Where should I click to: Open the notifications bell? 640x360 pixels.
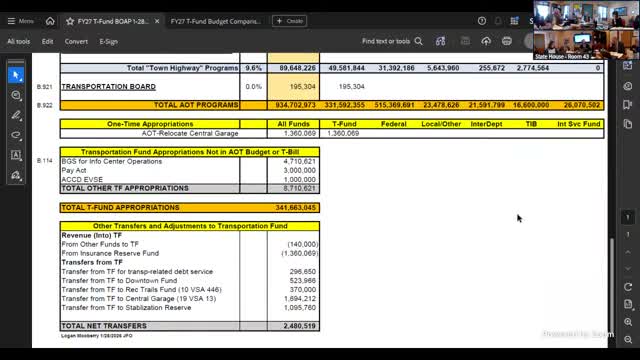coord(498,21)
